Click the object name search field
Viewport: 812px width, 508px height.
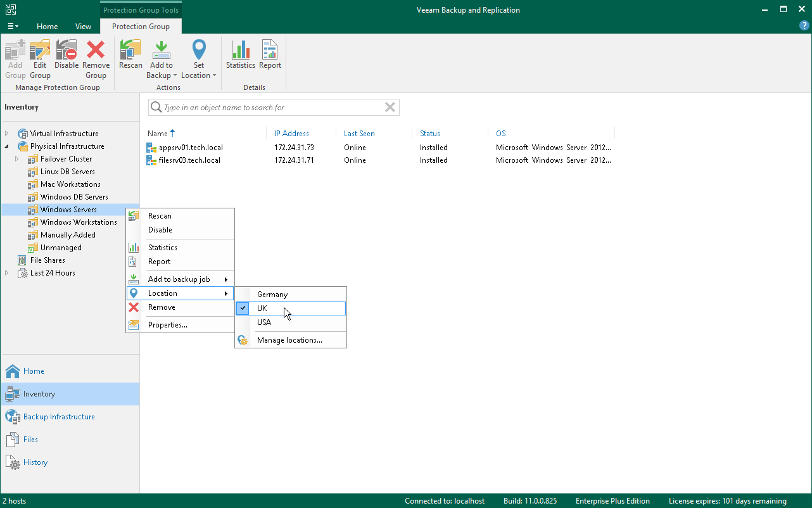point(274,108)
